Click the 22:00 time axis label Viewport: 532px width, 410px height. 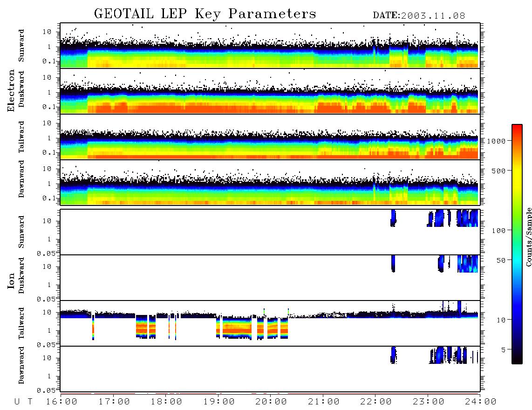[376, 402]
